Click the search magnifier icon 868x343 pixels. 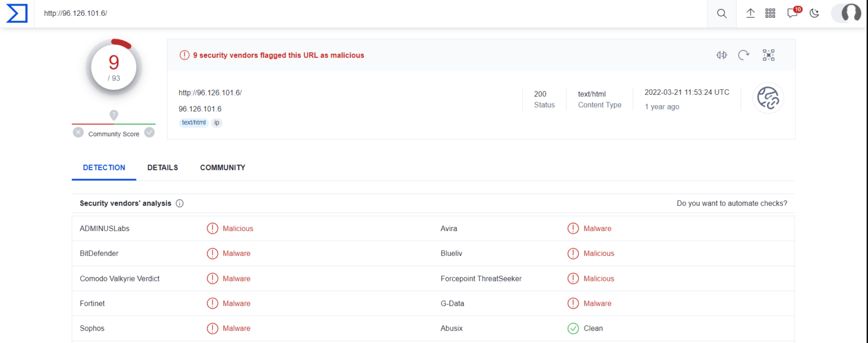pos(722,14)
